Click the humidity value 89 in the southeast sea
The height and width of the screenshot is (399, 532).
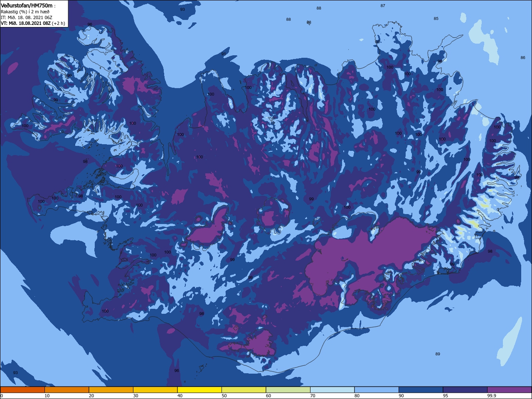click(438, 354)
